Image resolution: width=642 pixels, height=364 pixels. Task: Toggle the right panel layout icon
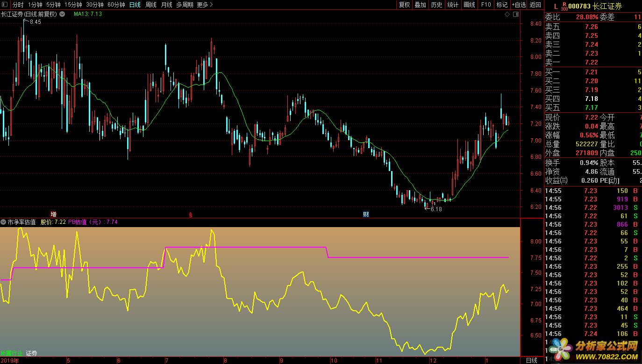[516, 14]
